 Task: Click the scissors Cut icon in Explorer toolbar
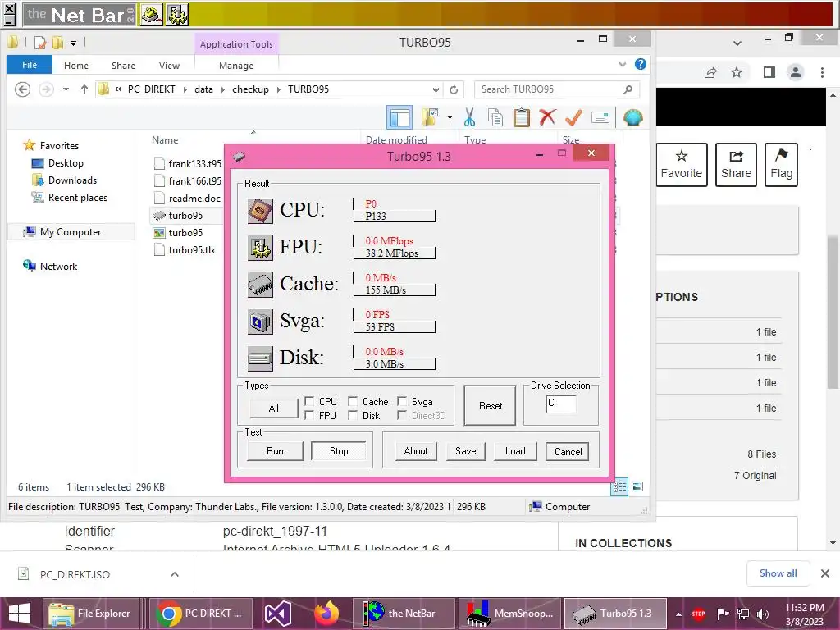tap(469, 117)
